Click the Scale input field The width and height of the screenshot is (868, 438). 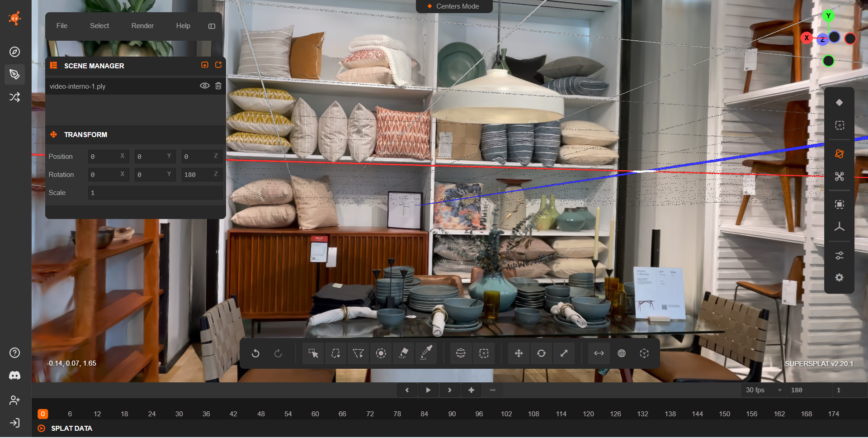[155, 193]
